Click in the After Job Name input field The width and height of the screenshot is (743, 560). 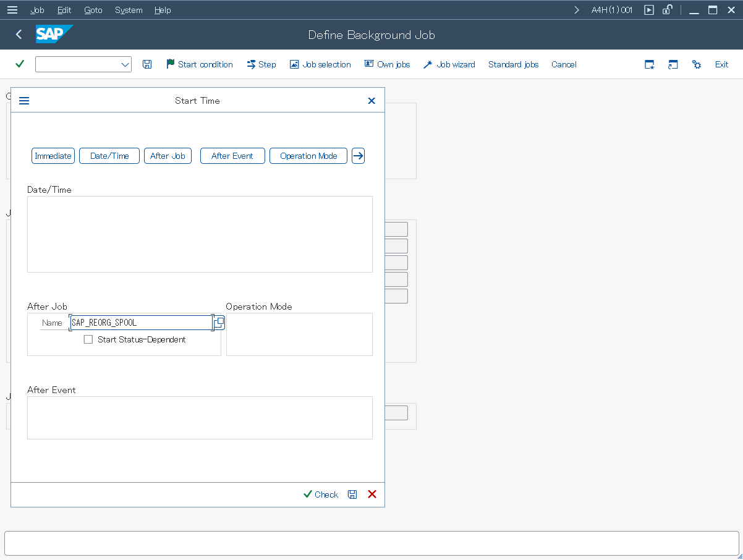tap(141, 323)
